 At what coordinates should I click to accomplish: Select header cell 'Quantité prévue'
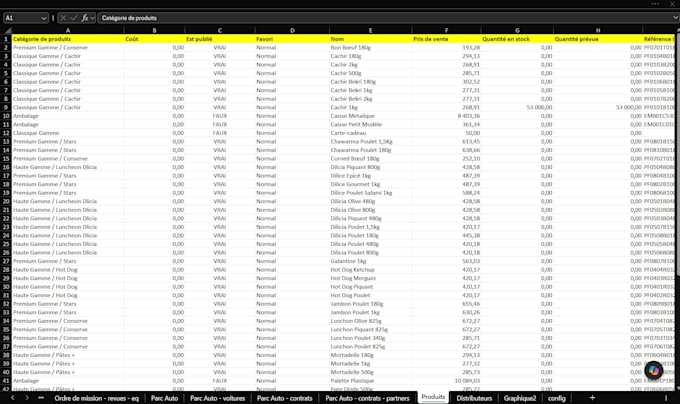tap(598, 39)
